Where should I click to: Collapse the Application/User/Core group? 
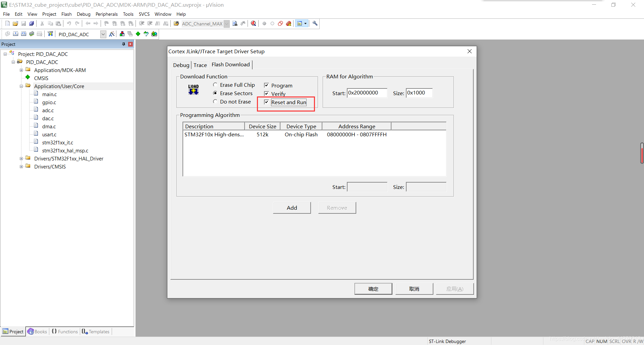pyautogui.click(x=21, y=86)
